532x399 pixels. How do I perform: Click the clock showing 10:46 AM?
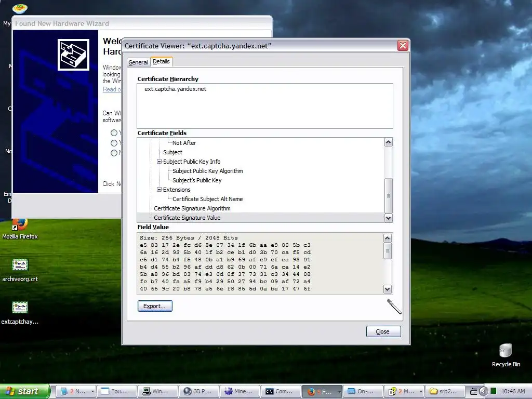point(513,392)
